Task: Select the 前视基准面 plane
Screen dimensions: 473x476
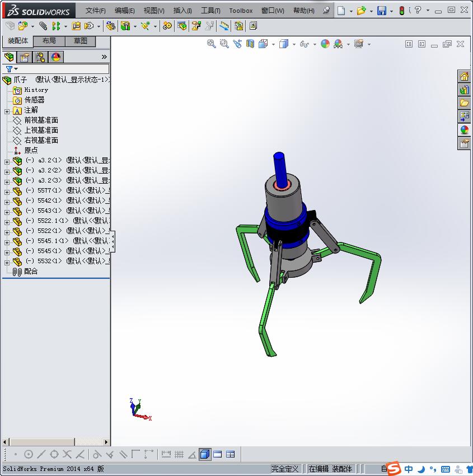Action: [41, 120]
